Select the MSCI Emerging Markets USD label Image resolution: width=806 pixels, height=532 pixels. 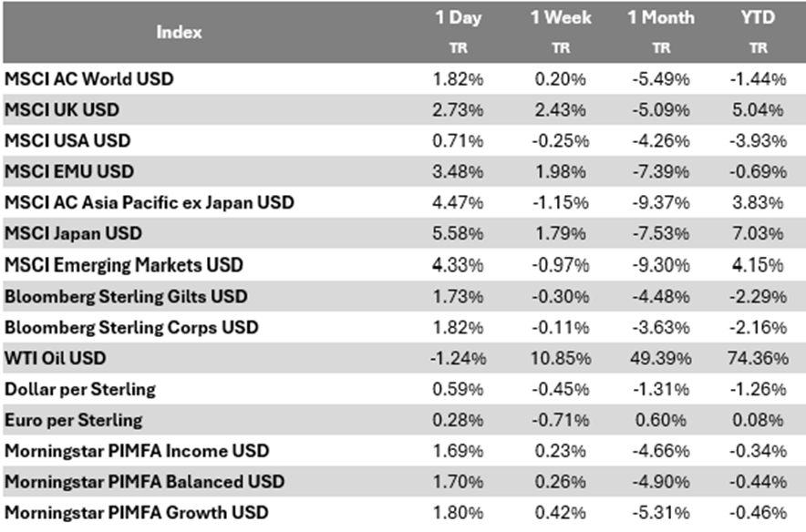coord(124,265)
